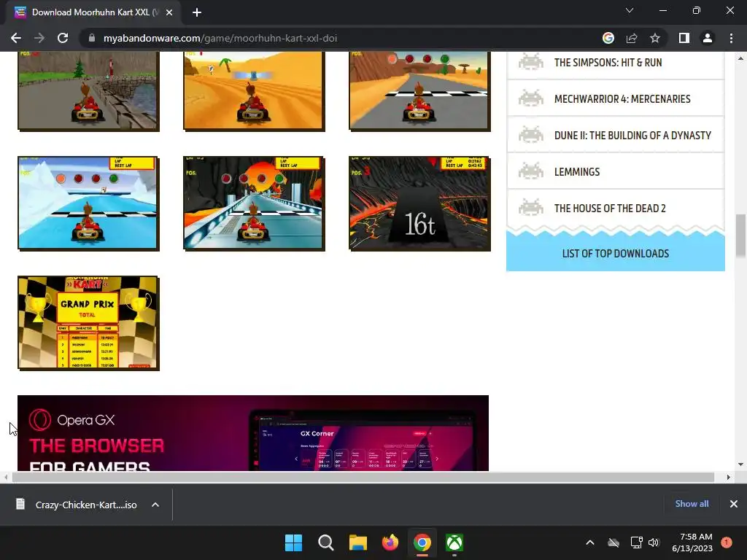Open MechWarrior 4: Mercenaries link
This screenshot has height=560, width=747.
[x=622, y=99]
